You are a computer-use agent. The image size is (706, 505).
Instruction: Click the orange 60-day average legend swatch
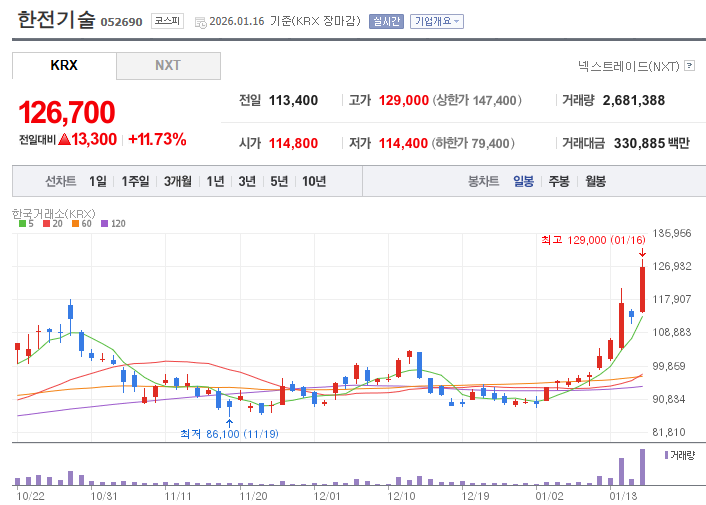pyautogui.click(x=75, y=223)
